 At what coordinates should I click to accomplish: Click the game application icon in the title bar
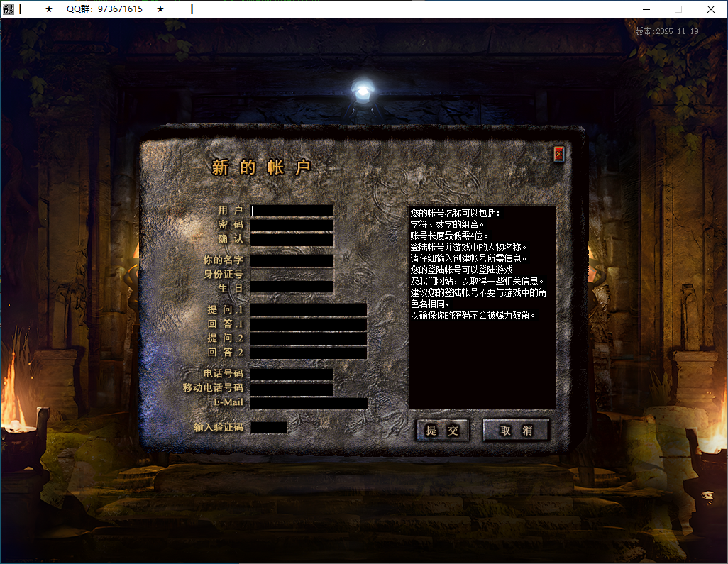coord(9,9)
